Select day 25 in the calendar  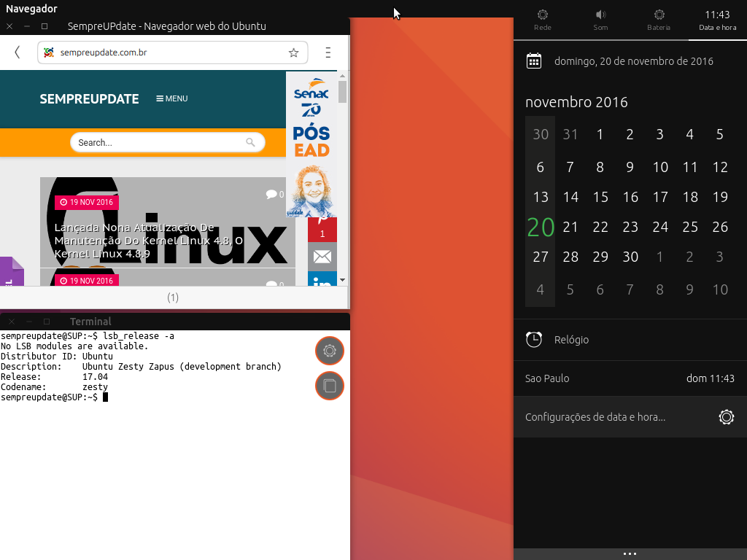[690, 227]
